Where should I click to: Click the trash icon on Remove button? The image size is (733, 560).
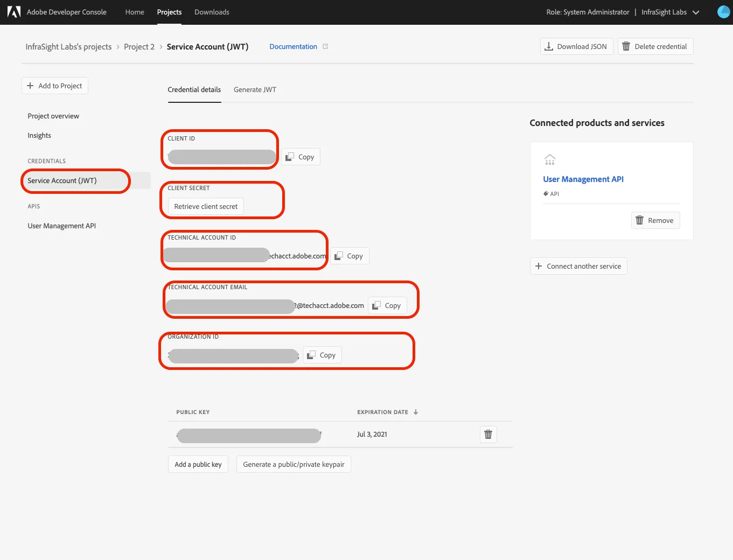(640, 220)
